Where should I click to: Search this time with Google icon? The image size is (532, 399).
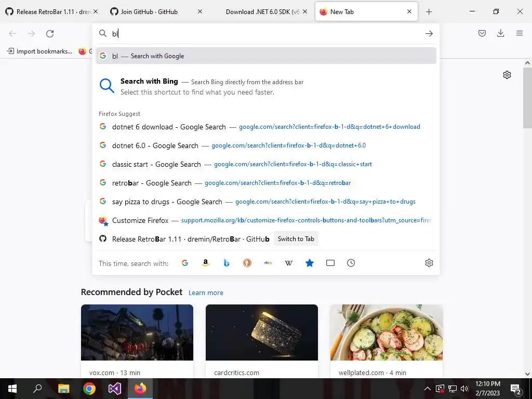(185, 263)
